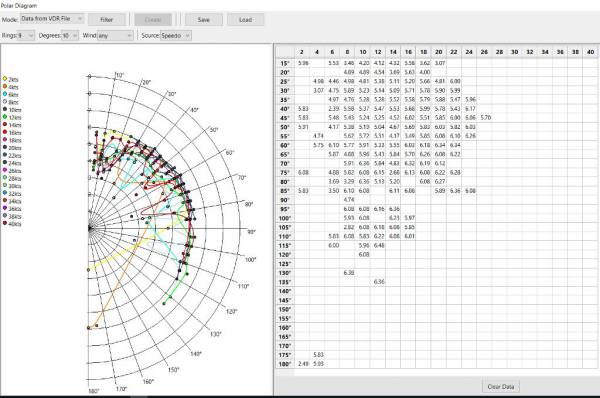600x398 pixels.
Task: Click the 180° axis label on polar chart
Action: pos(94,391)
